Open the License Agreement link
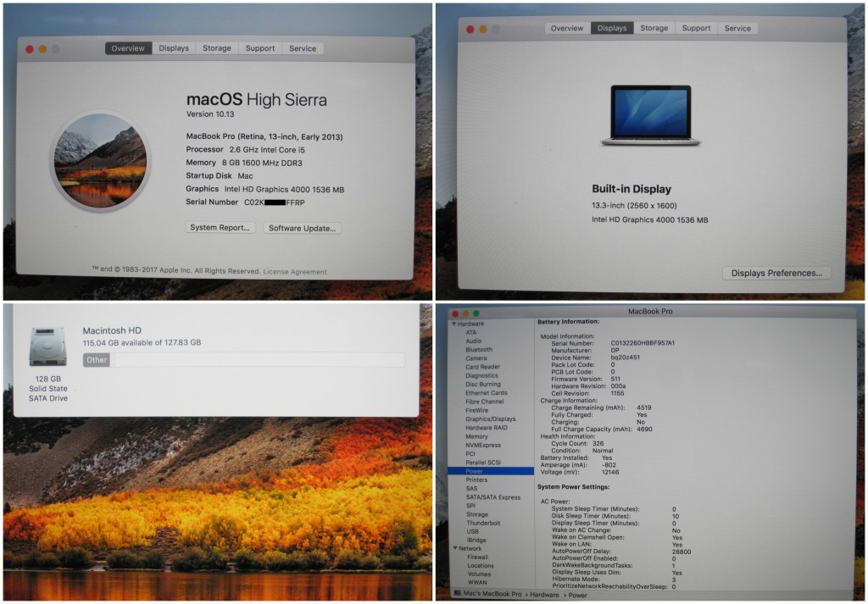Screen dimensions: 868x604 click(295, 272)
